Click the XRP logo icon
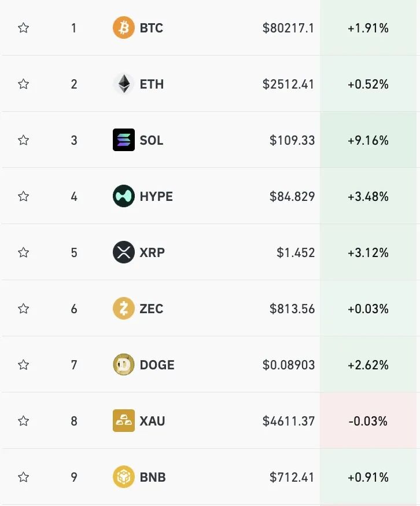The width and height of the screenshot is (420, 506). point(124,252)
